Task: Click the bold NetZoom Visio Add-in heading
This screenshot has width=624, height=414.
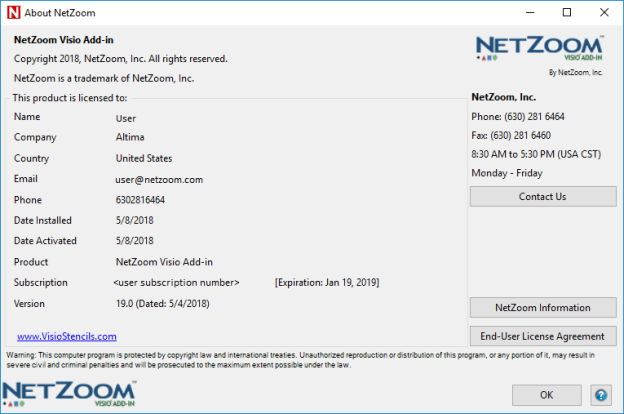Action: tap(64, 40)
